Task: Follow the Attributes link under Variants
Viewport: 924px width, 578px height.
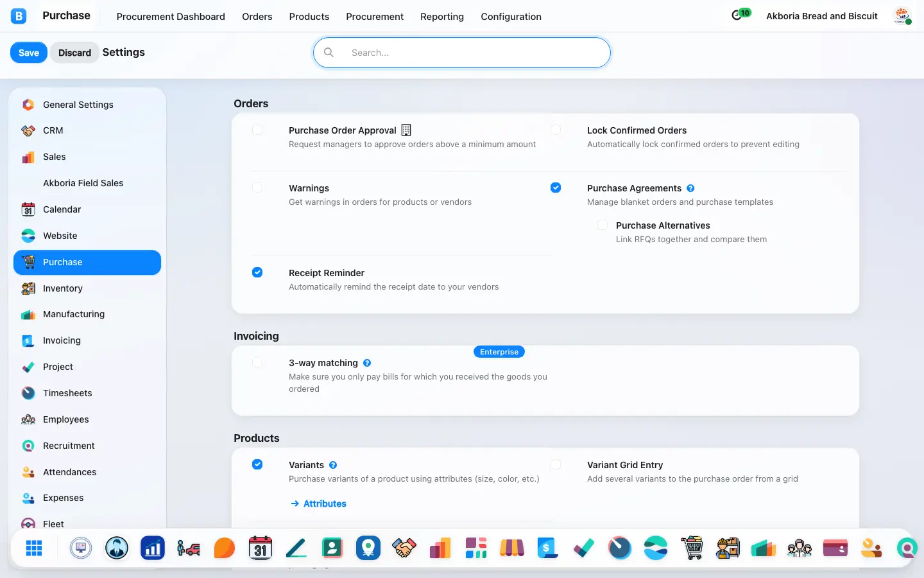Action: [x=318, y=504]
